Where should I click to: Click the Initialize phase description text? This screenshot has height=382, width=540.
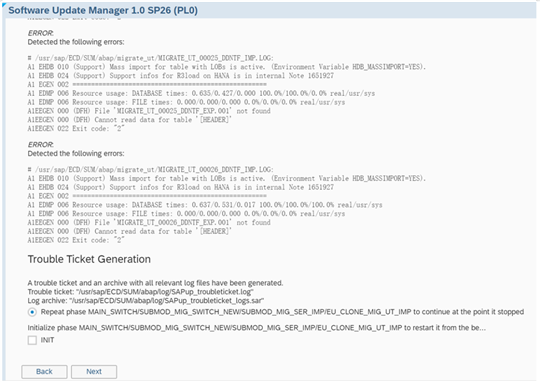(x=257, y=328)
